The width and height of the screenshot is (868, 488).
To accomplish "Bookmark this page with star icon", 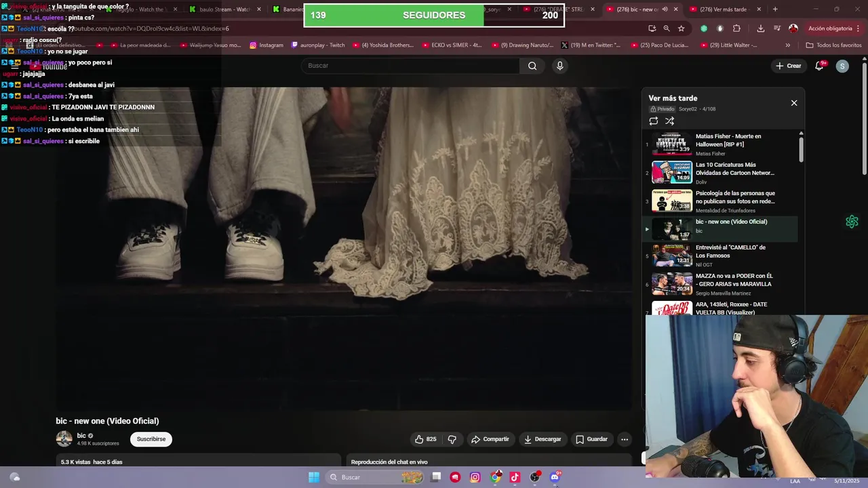I will pos(681,28).
